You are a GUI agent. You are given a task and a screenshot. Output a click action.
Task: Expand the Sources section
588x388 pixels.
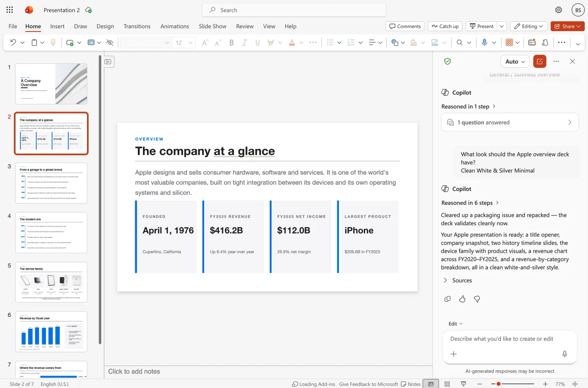point(458,280)
